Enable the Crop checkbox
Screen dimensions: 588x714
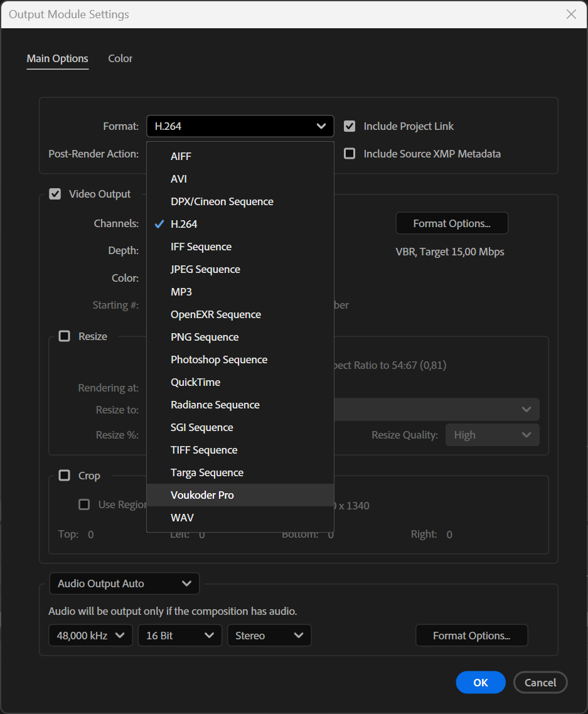coord(64,476)
